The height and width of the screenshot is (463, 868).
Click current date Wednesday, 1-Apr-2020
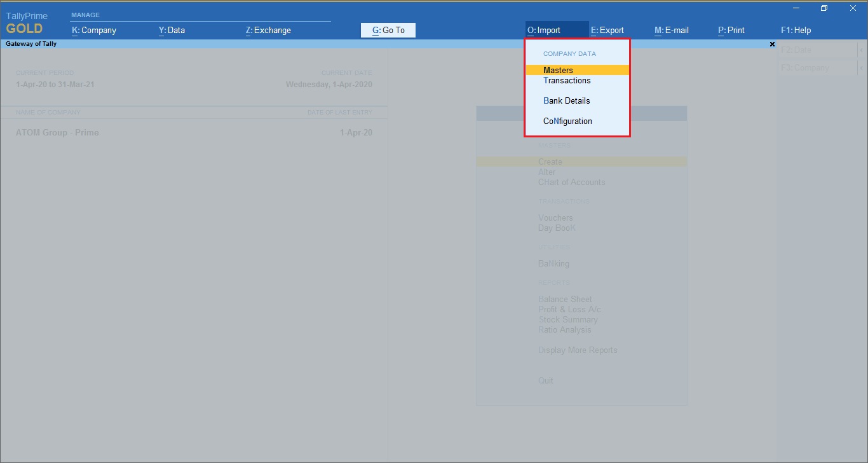click(329, 84)
